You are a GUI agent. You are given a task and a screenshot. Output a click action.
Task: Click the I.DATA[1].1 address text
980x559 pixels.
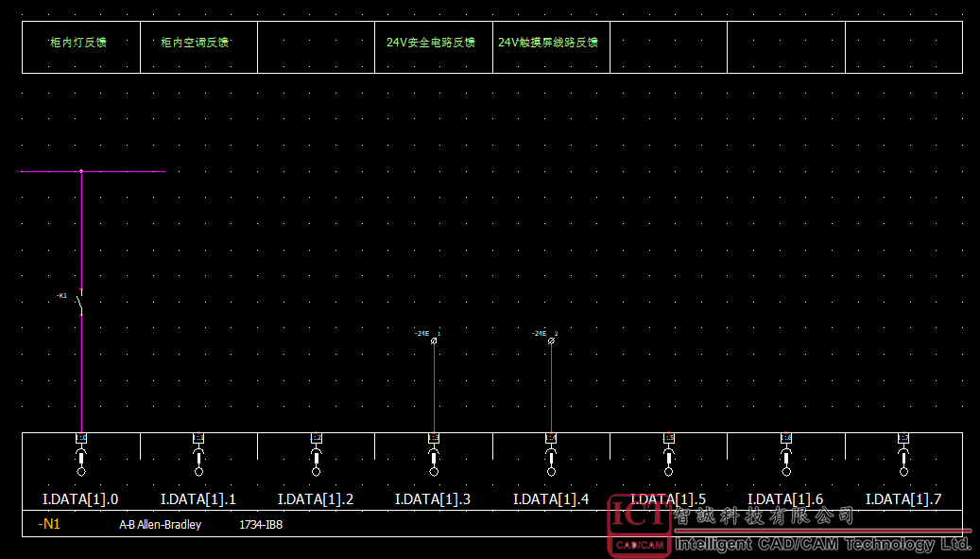click(198, 499)
